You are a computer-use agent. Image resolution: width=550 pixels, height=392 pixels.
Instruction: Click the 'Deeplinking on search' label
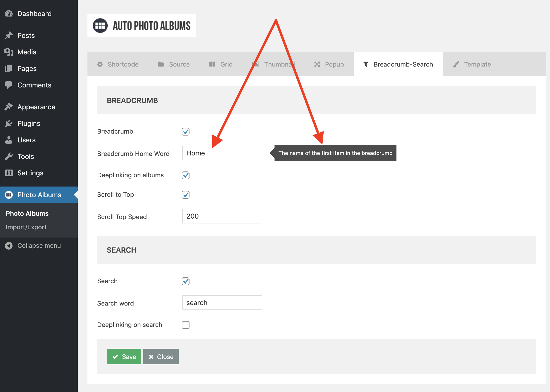pos(130,325)
